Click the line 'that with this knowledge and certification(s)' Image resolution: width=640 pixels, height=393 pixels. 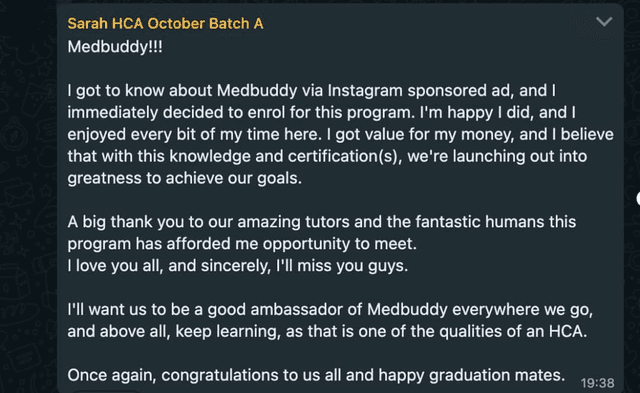pos(327,156)
